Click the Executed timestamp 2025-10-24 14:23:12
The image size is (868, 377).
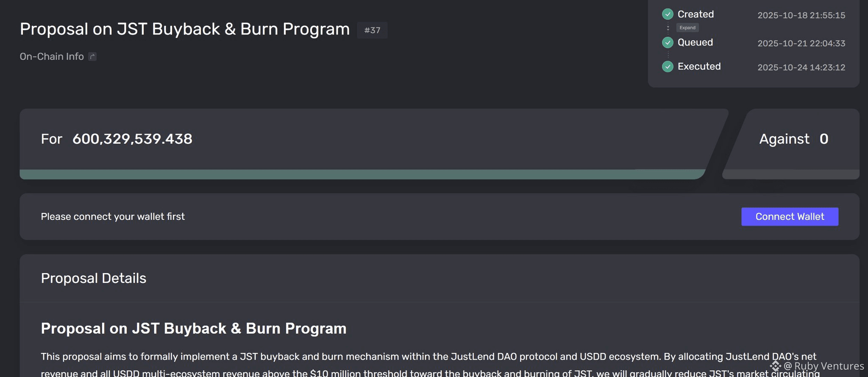coord(801,67)
